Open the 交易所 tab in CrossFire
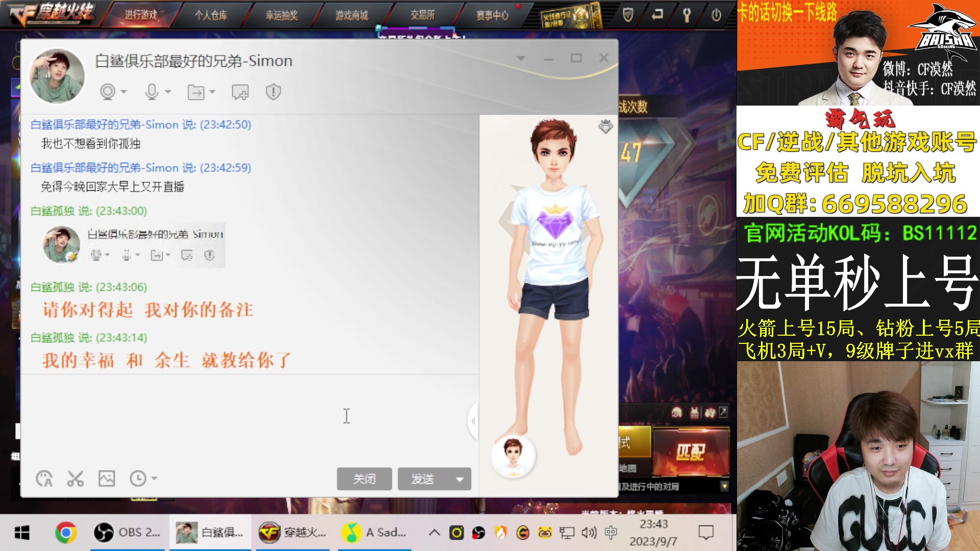The width and height of the screenshot is (980, 551). [x=423, y=15]
